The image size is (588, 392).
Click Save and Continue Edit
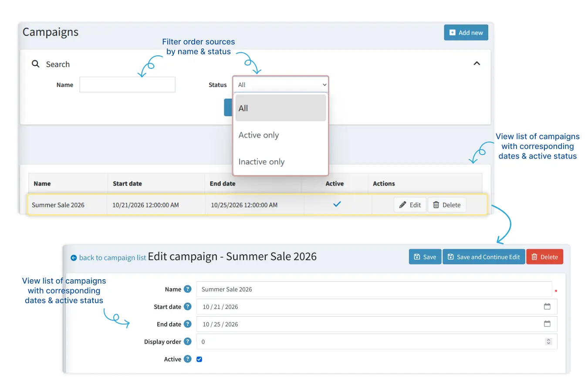click(484, 257)
